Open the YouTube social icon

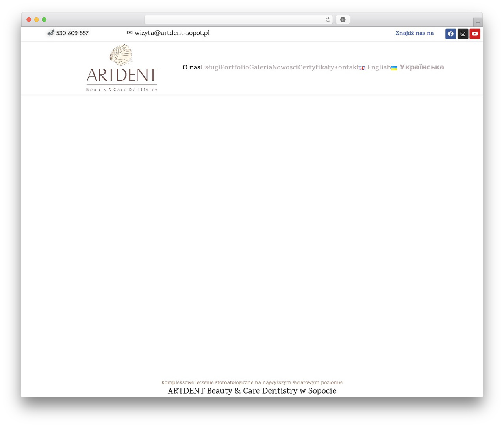[x=475, y=34]
